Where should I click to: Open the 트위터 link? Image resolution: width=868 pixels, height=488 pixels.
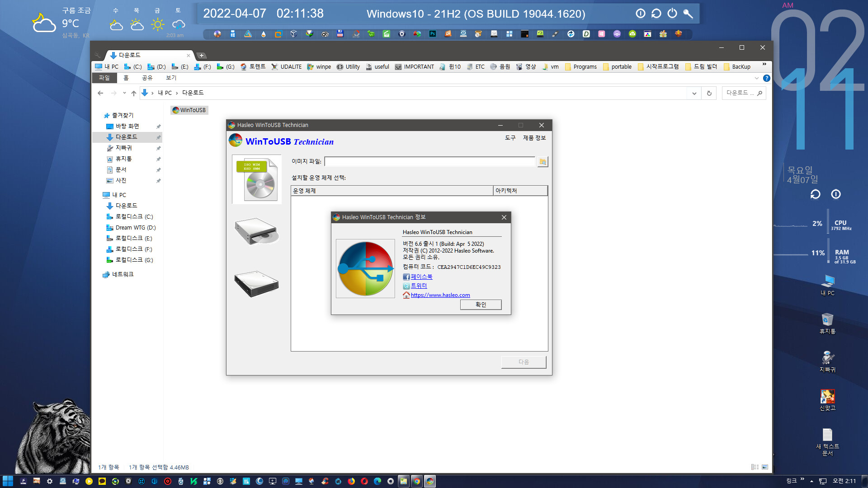(x=419, y=286)
